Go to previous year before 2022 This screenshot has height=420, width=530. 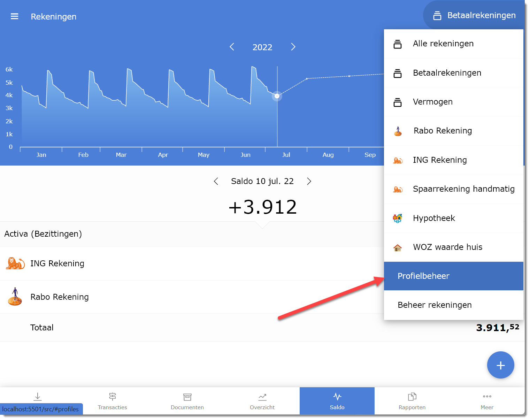tap(232, 47)
